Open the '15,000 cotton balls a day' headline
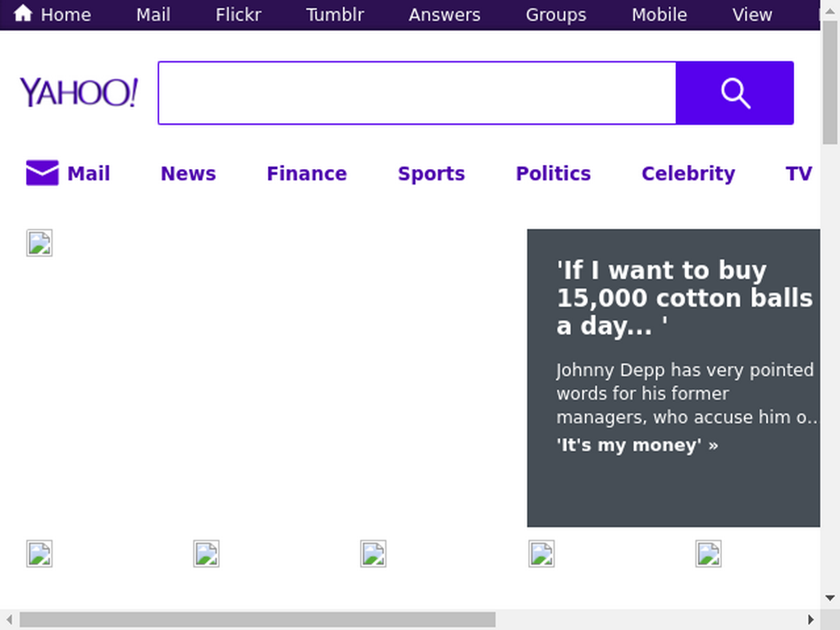The image size is (840, 630). coord(685,298)
